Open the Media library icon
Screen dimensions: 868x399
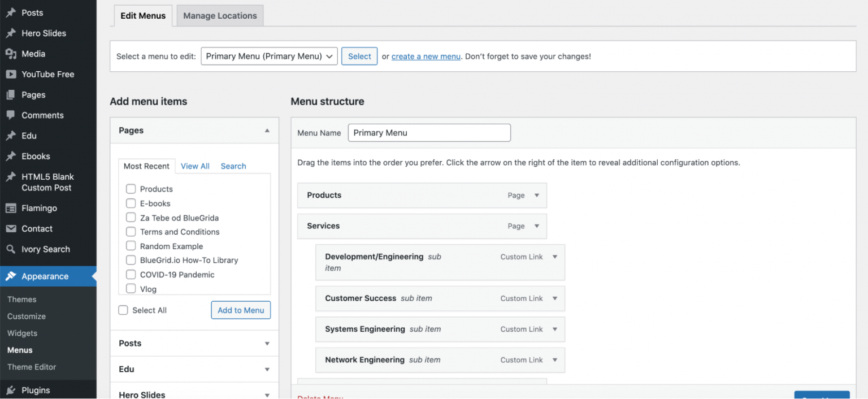tap(10, 54)
